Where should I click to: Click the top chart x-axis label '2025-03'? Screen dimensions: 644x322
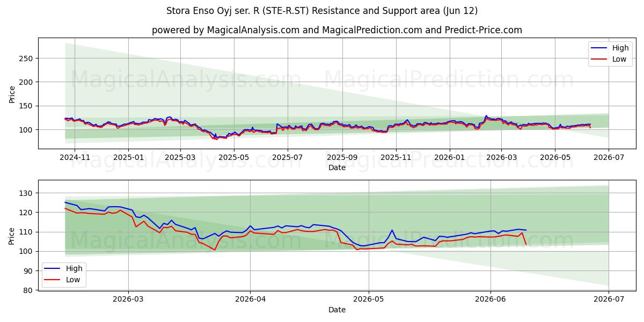[x=180, y=157]
